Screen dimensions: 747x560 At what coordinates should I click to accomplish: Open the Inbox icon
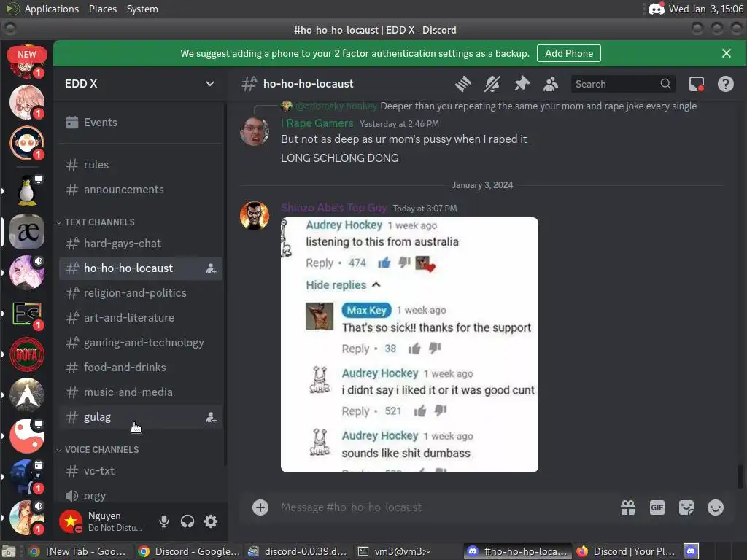(x=697, y=84)
